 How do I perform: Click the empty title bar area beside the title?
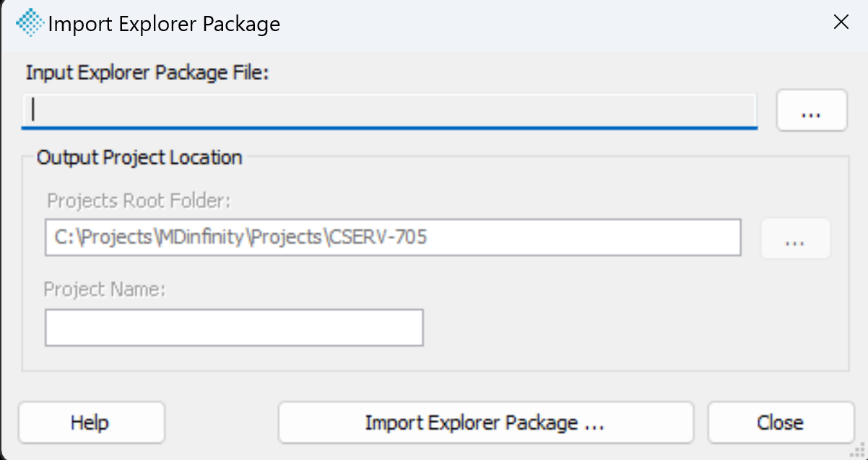pyautogui.click(x=549, y=24)
